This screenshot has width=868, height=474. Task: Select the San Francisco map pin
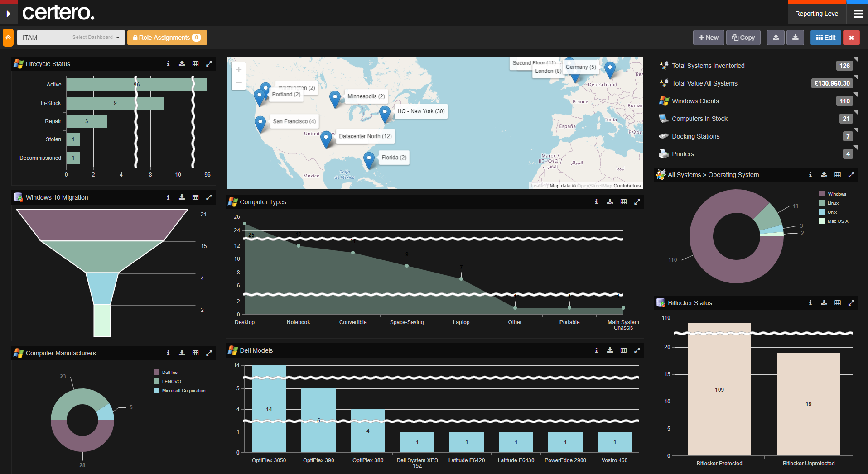pyautogui.click(x=260, y=124)
